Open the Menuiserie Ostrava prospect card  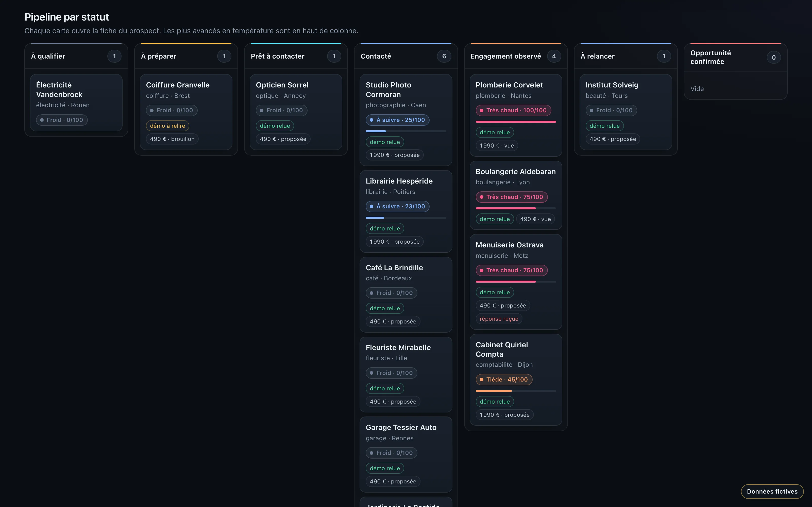click(x=516, y=282)
